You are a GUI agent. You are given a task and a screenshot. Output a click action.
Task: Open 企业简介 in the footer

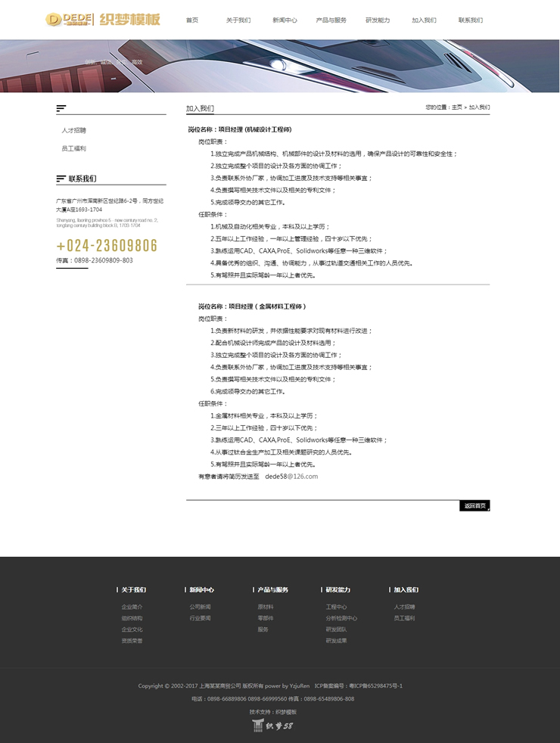(132, 607)
